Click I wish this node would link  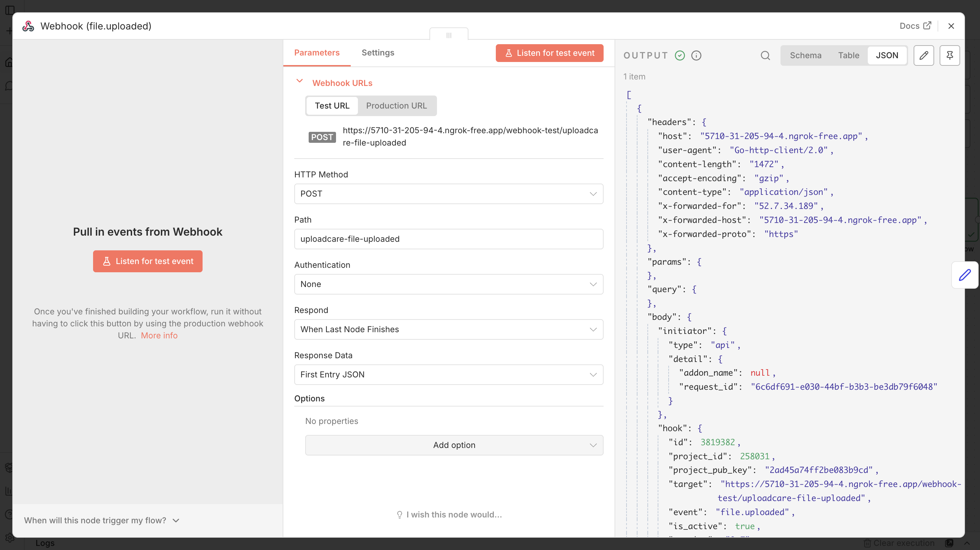coord(449,515)
